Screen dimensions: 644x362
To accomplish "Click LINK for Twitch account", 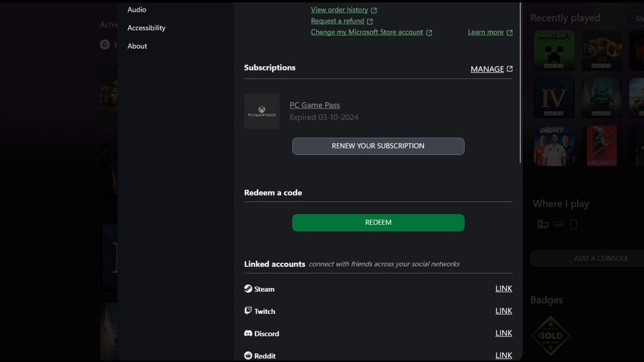I will [x=503, y=310].
